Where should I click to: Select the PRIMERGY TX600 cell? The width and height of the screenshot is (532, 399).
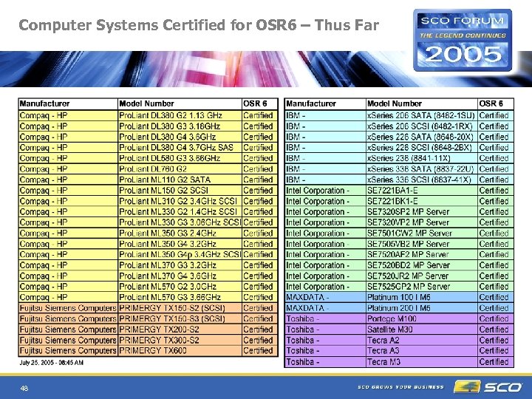(x=180, y=350)
